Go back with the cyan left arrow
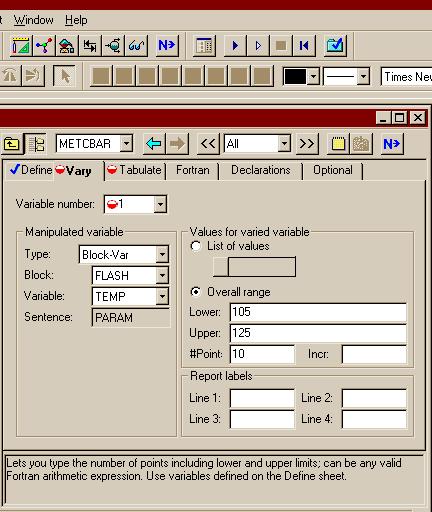432x512 pixels. pos(154,144)
